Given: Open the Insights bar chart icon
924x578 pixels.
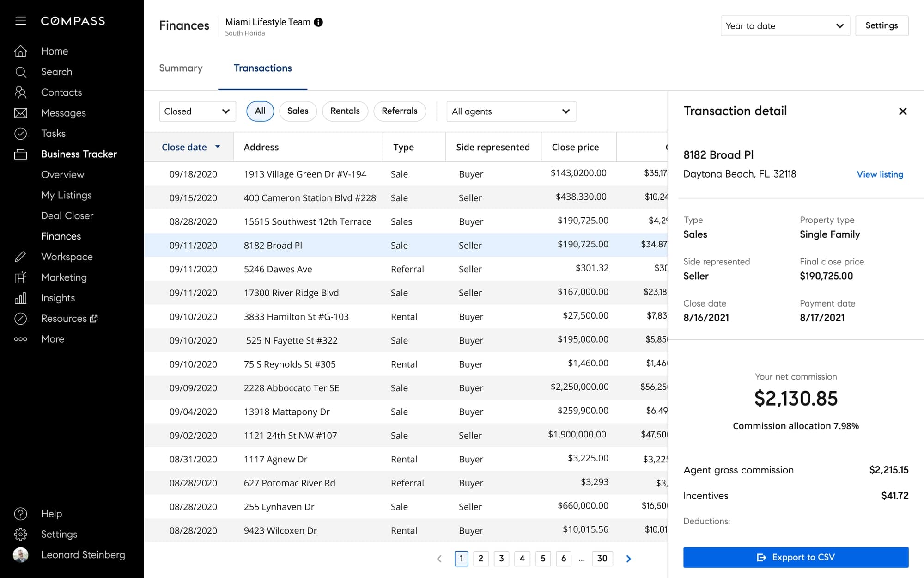Looking at the screenshot, I should pyautogui.click(x=21, y=298).
